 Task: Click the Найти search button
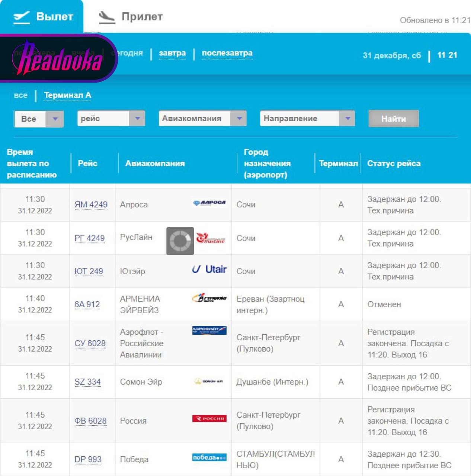click(394, 119)
